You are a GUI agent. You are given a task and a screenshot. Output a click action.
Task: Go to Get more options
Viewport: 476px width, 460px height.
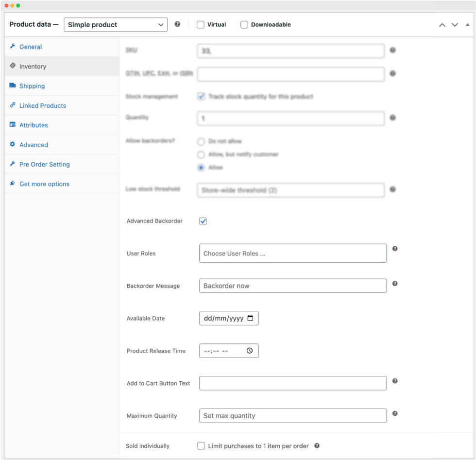click(44, 184)
